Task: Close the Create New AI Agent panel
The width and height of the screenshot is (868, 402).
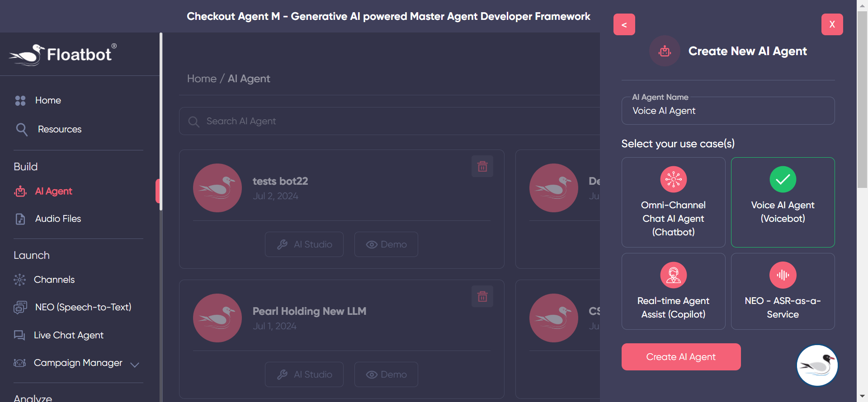Action: (x=832, y=24)
